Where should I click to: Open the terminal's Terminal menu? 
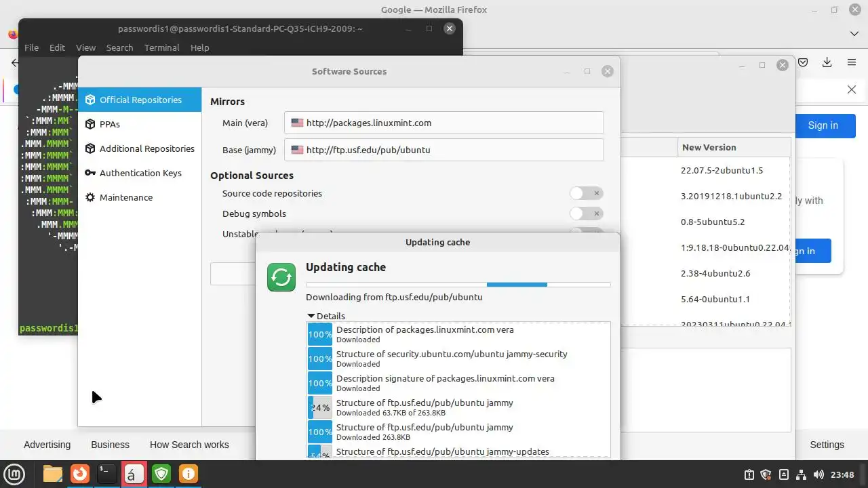click(161, 47)
